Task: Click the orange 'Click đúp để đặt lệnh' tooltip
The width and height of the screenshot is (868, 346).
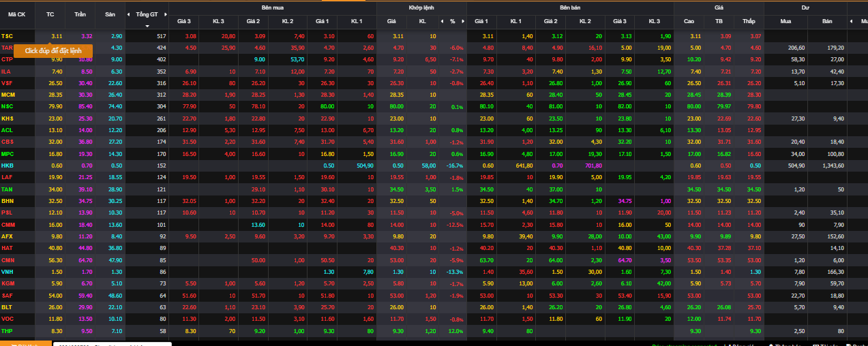Action: tap(53, 51)
